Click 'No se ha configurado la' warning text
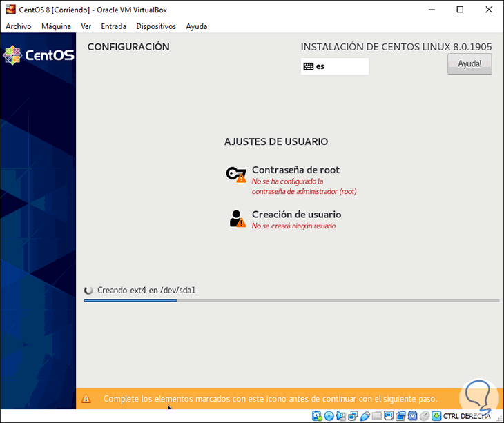 pyautogui.click(x=287, y=181)
